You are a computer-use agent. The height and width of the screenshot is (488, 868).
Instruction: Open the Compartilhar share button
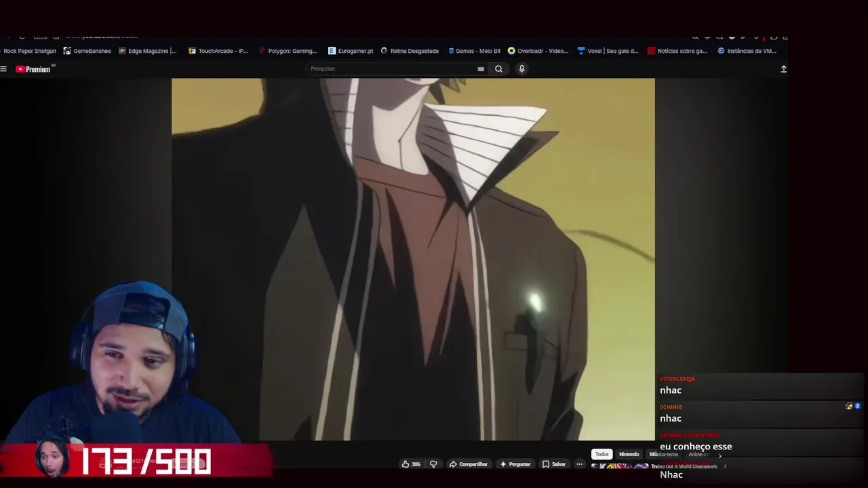pyautogui.click(x=469, y=464)
